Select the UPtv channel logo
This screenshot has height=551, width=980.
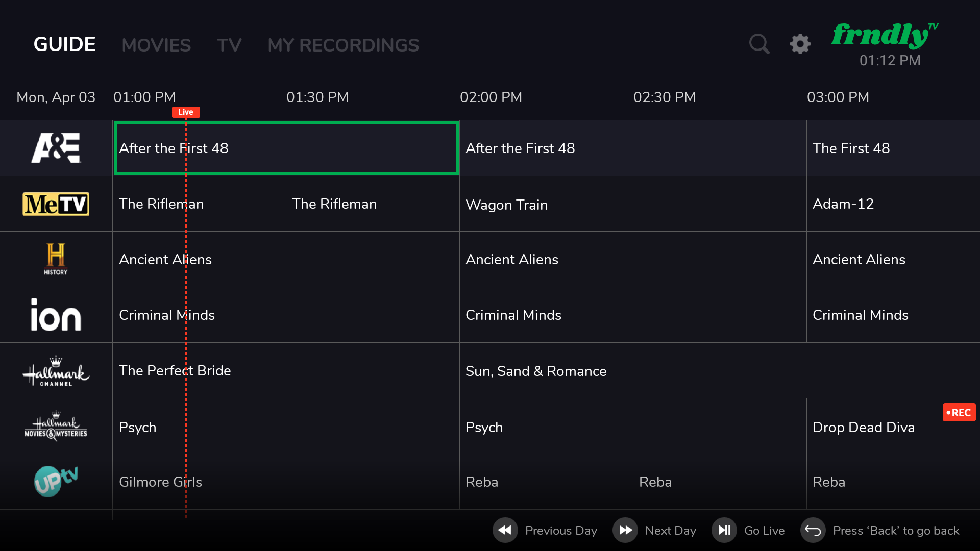pos(56,481)
